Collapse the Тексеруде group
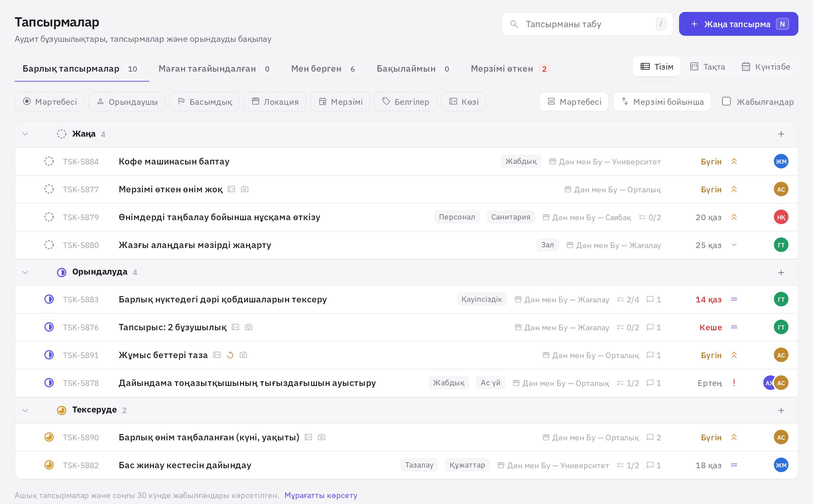Image resolution: width=813 pixels, height=504 pixels. (25, 410)
